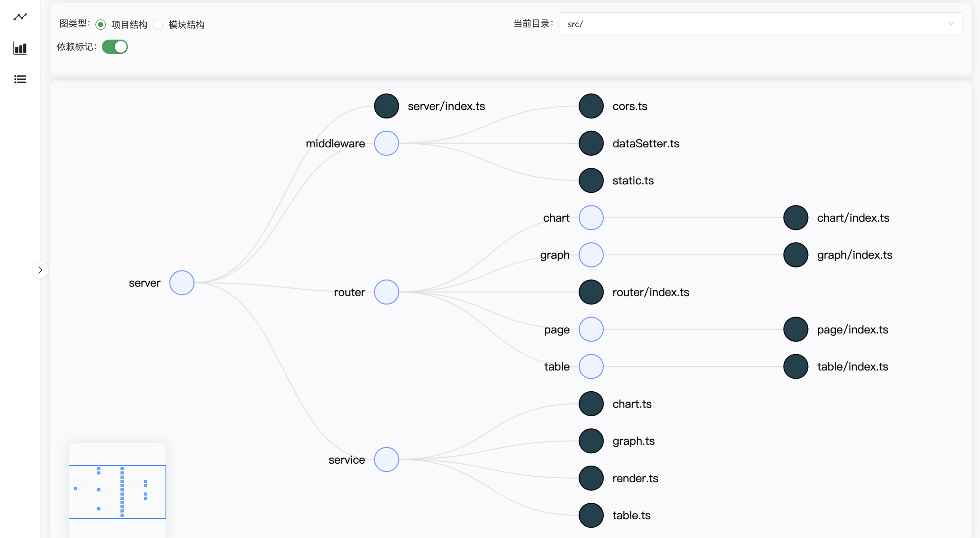Viewport: 980px width, 538px height.
Task: Toggle the 依赖标记 switch off
Action: pyautogui.click(x=115, y=47)
